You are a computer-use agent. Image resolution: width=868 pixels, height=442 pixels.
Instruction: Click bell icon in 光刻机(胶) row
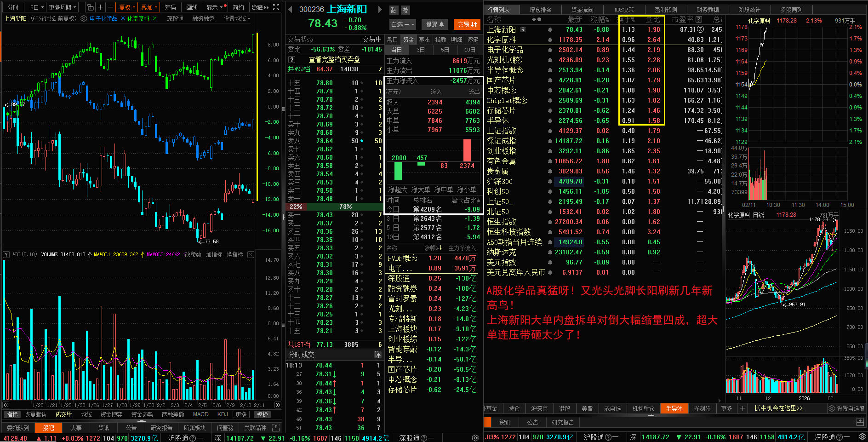point(550,60)
